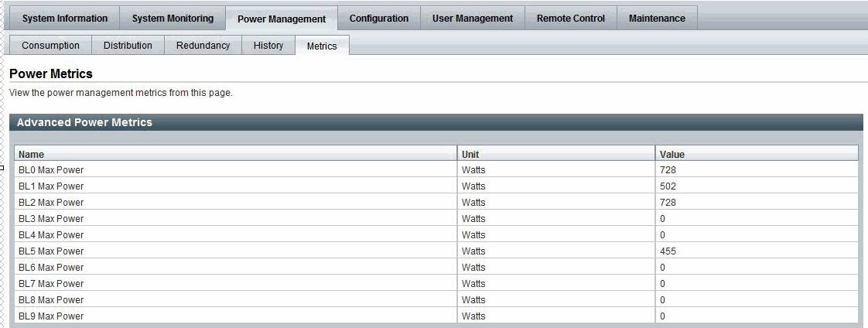
Task: Select the BL5 Max Power row name
Action: [51, 251]
